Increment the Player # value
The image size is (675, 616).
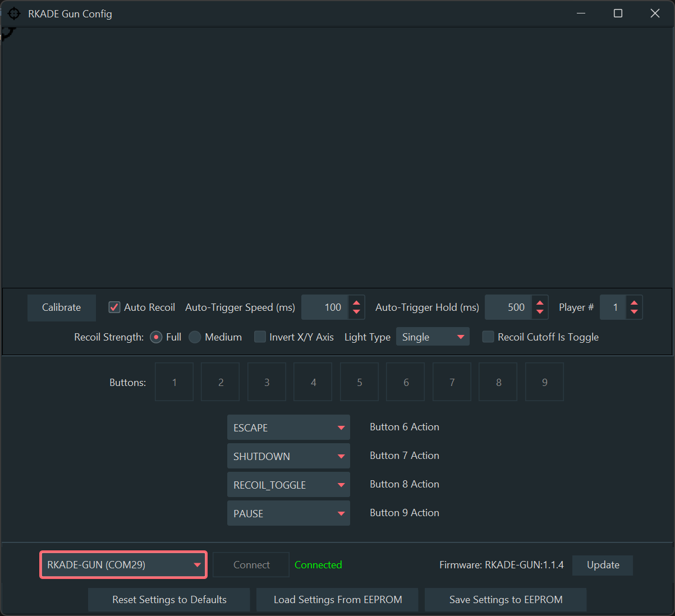point(634,303)
